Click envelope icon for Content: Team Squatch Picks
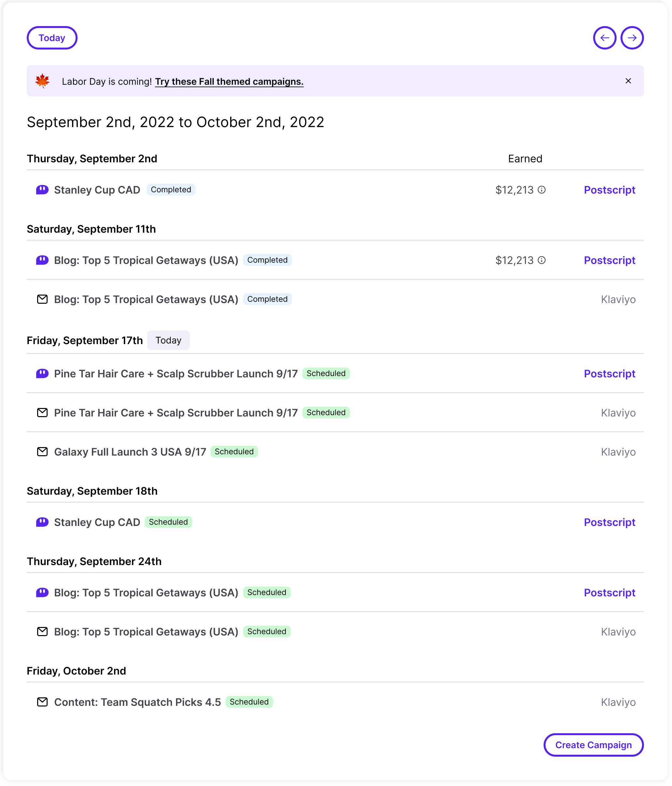Screen dimensions: 672x786 click(42, 702)
